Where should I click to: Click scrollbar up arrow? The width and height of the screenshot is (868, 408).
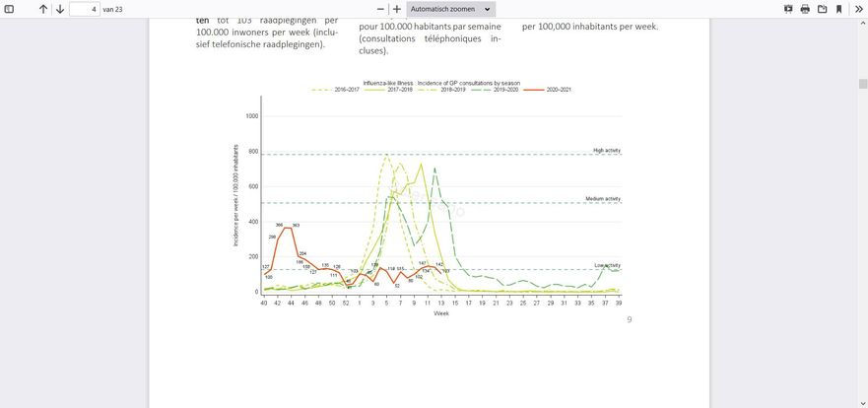pyautogui.click(x=862, y=24)
